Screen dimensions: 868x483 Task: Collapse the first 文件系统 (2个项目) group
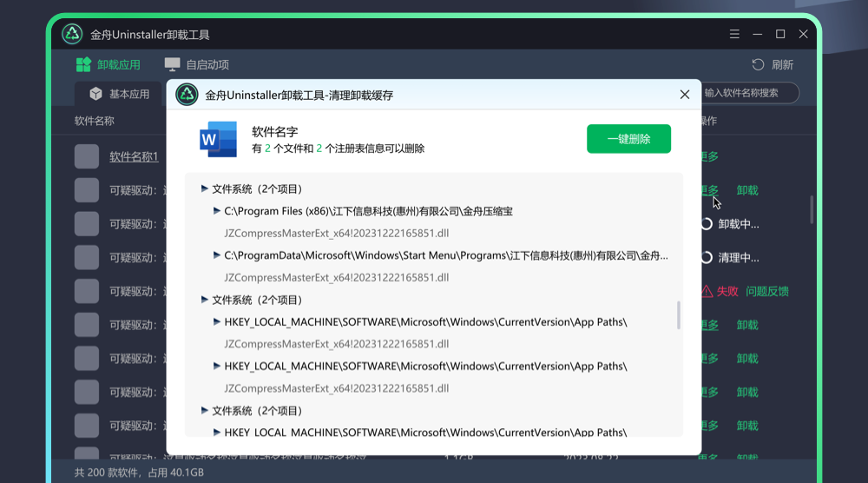204,189
